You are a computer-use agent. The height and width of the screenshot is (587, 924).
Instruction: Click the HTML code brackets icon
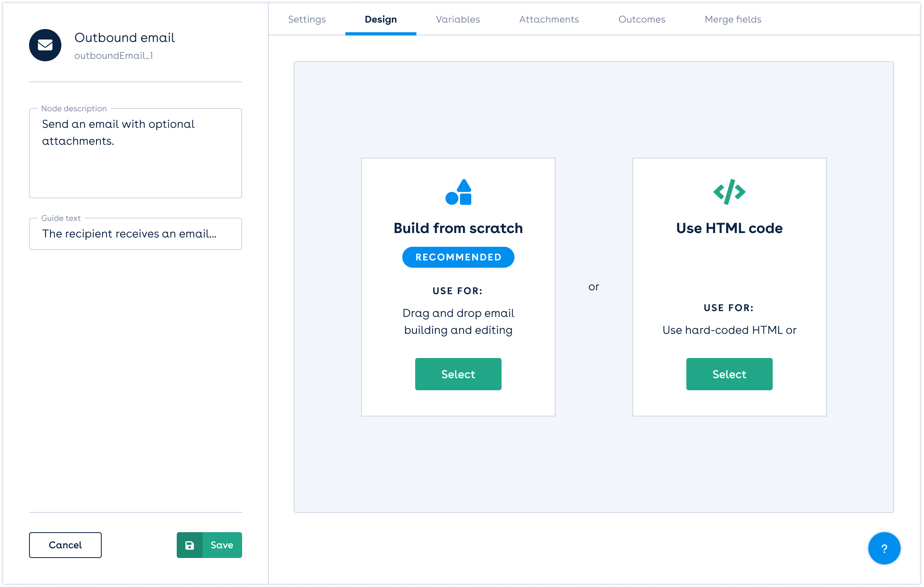pyautogui.click(x=729, y=192)
